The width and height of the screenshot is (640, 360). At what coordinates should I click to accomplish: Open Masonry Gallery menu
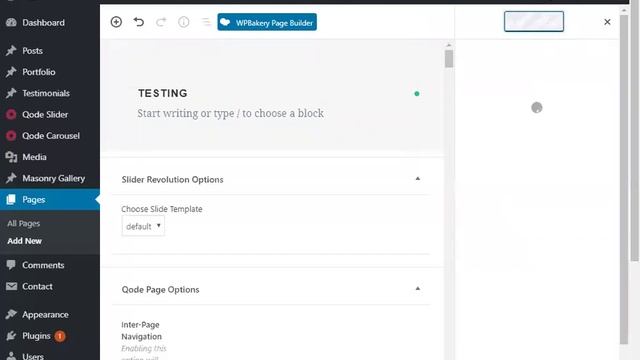pos(53,178)
